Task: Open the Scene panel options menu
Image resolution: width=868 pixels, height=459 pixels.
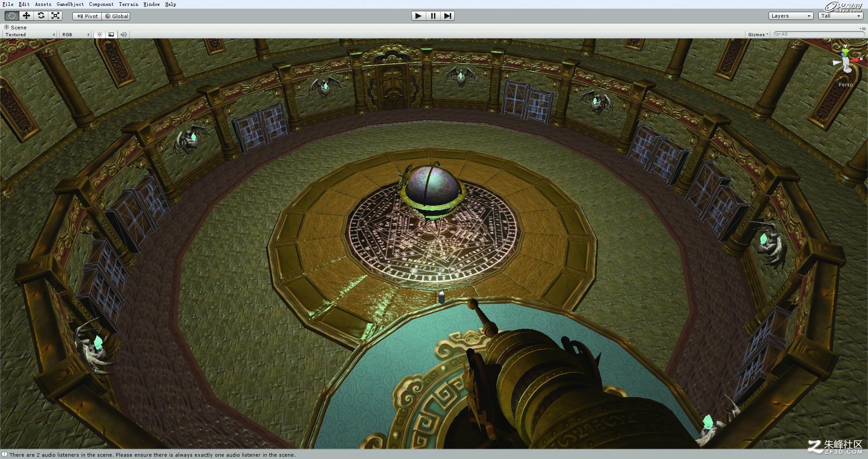Action: click(x=863, y=28)
